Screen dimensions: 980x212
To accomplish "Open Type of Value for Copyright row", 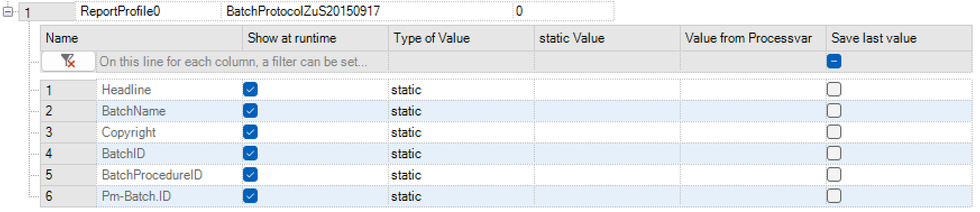I will [x=461, y=132].
